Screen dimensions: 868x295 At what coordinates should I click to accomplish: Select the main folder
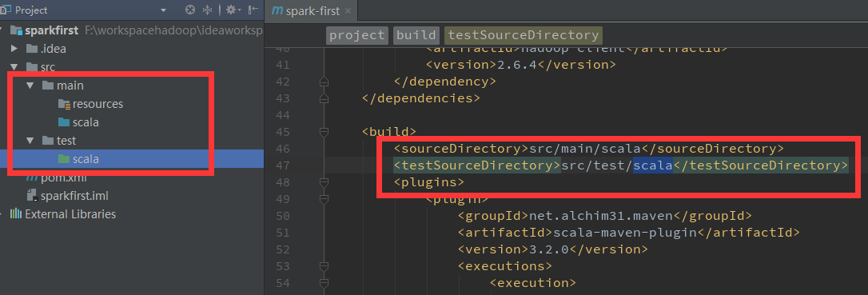tap(70, 86)
